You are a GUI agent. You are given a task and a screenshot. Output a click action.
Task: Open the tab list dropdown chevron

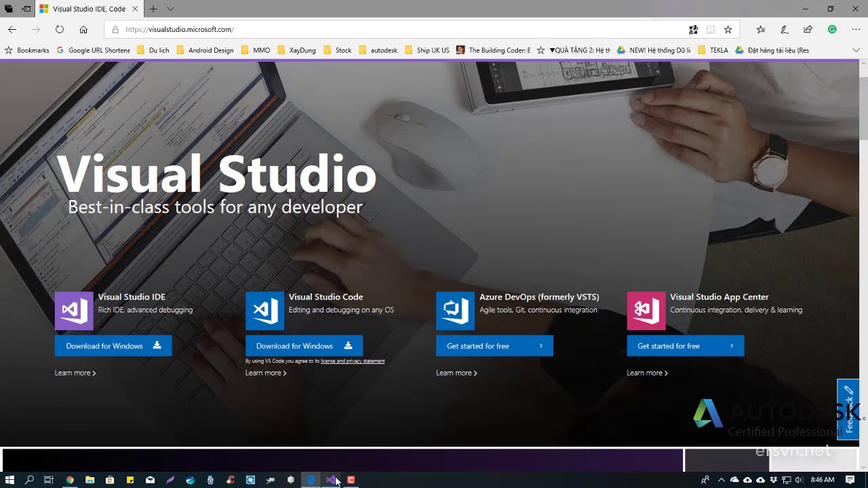[170, 9]
